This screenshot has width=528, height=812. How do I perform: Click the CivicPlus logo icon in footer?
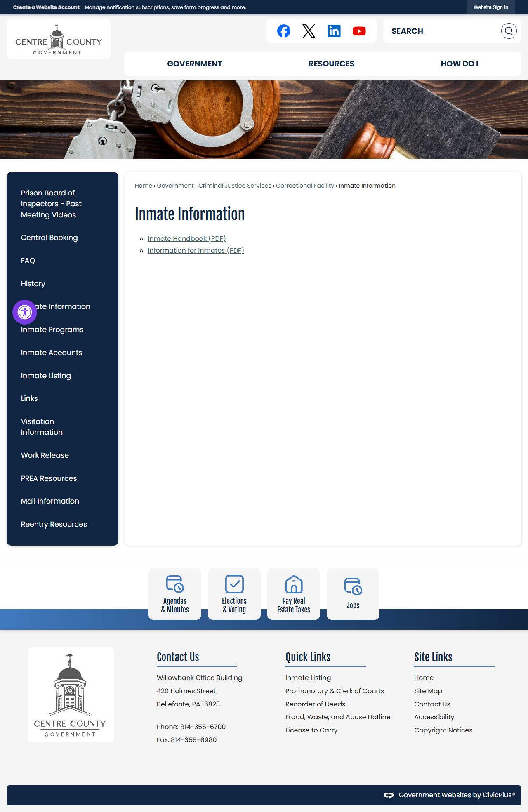[x=389, y=795]
